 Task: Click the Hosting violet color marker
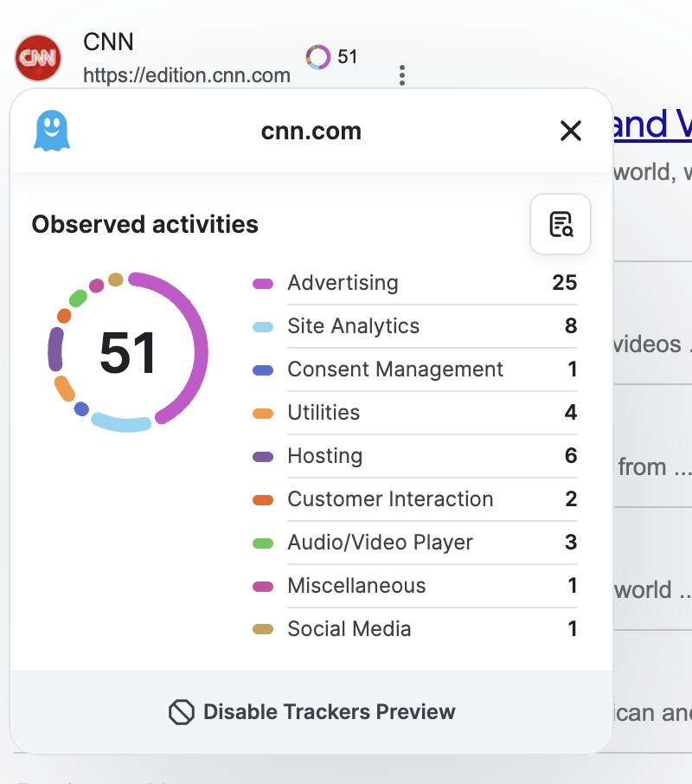(263, 457)
